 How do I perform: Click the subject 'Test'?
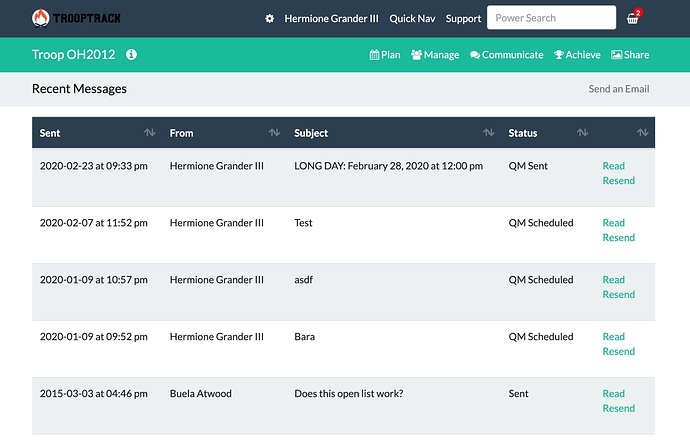click(x=303, y=223)
